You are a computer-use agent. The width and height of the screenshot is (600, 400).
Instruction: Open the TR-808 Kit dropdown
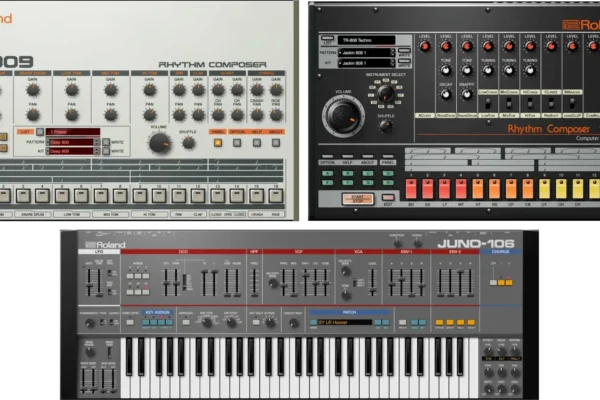[367, 63]
